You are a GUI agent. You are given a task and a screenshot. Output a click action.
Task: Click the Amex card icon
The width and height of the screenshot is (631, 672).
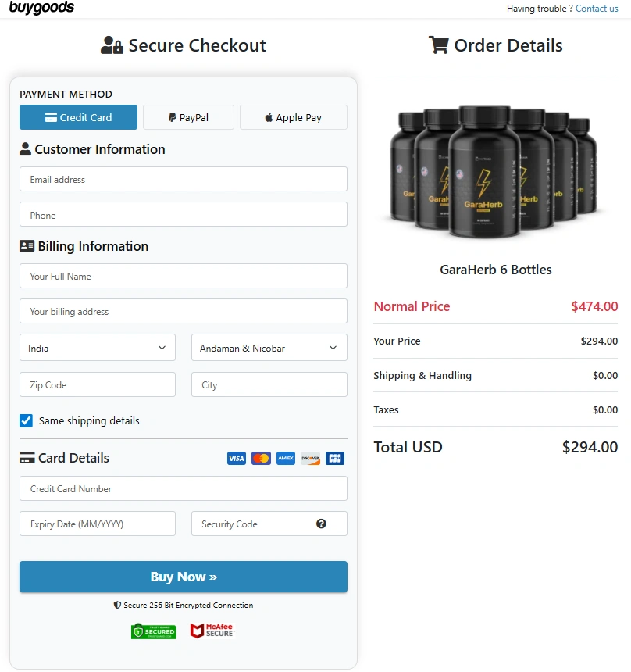286,459
